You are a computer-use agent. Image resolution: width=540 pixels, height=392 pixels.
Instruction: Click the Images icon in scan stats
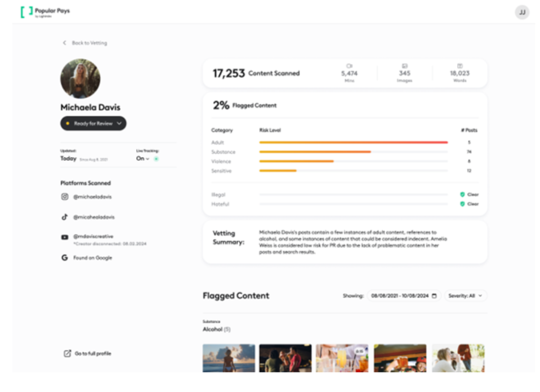(404, 66)
